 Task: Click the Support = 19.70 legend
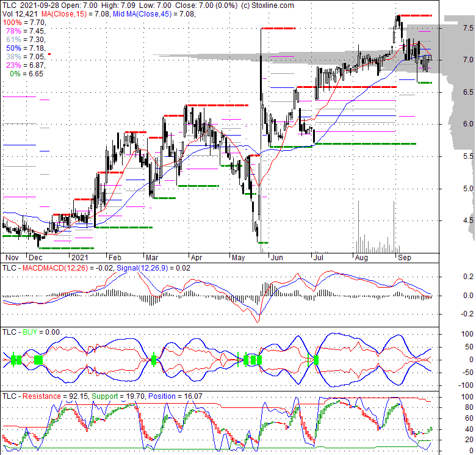(119, 396)
